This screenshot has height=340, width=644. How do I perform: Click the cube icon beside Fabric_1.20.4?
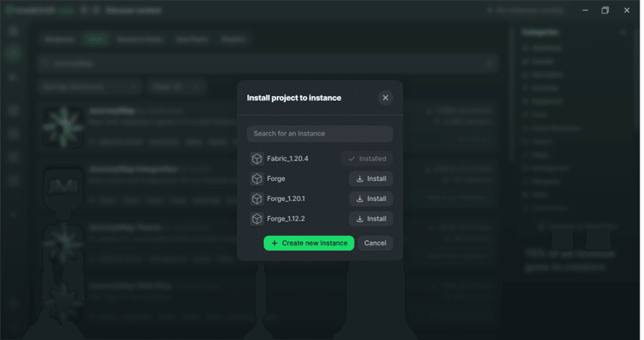coord(257,158)
